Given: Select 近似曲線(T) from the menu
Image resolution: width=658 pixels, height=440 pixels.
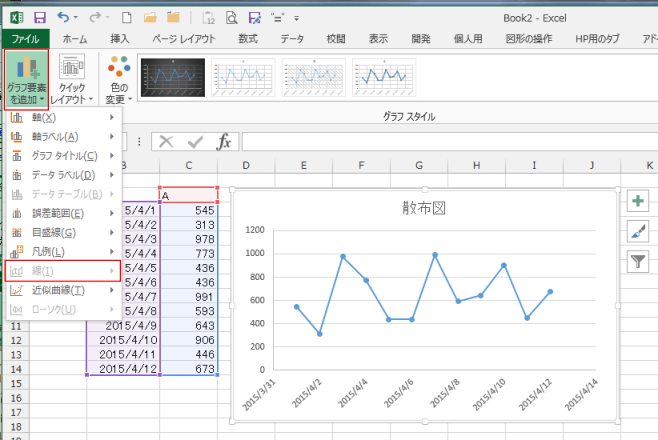Looking at the screenshot, I should tap(62, 290).
